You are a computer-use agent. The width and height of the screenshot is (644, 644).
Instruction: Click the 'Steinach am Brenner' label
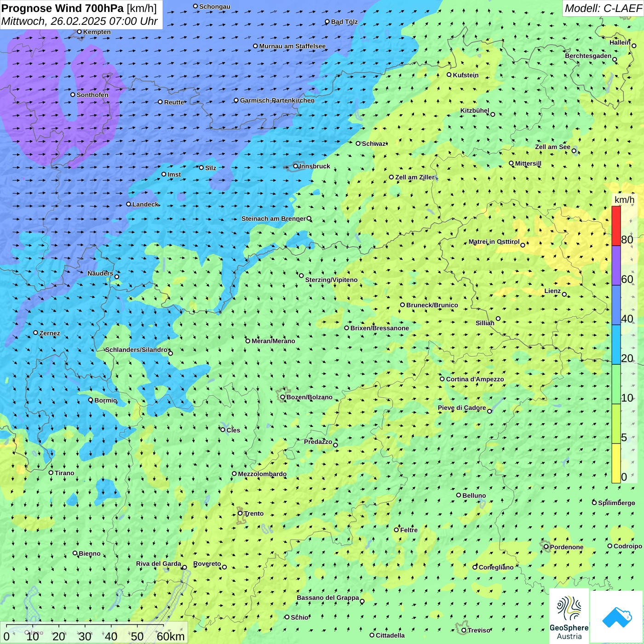click(x=274, y=218)
